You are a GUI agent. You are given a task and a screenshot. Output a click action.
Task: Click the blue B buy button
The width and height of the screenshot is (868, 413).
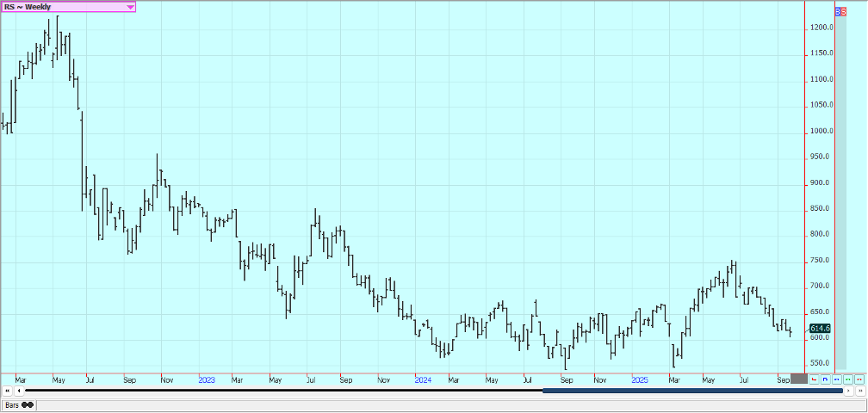click(x=838, y=11)
